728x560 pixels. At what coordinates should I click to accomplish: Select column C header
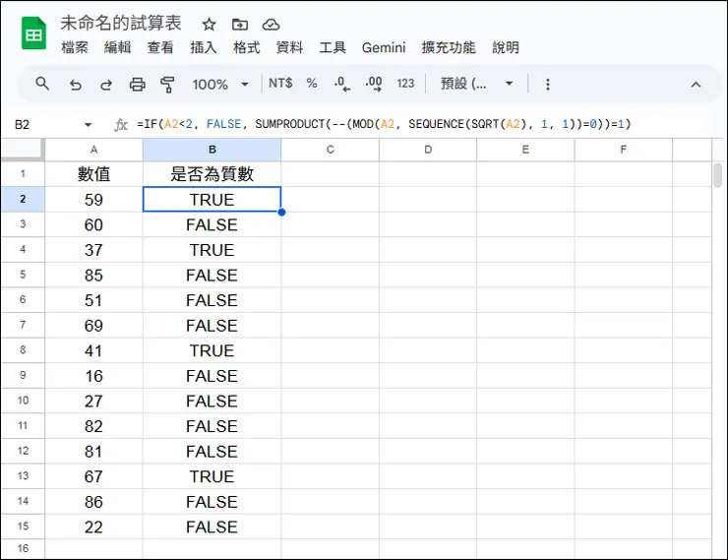[331, 150]
